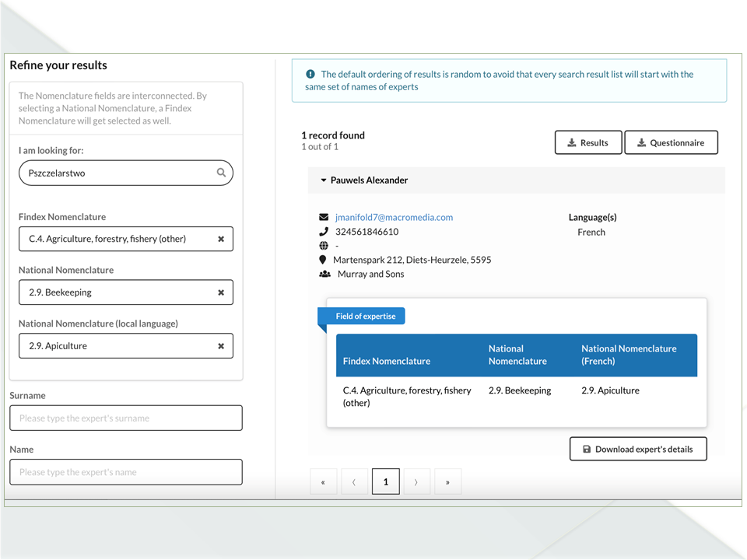Select page 1 in pagination
Viewport: 747px width, 560px height.
click(385, 482)
